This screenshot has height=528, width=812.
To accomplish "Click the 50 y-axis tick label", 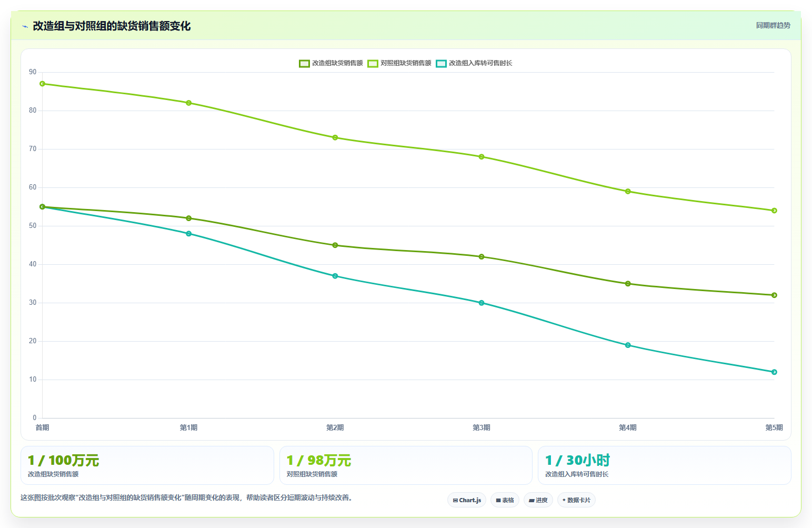I will [x=33, y=226].
